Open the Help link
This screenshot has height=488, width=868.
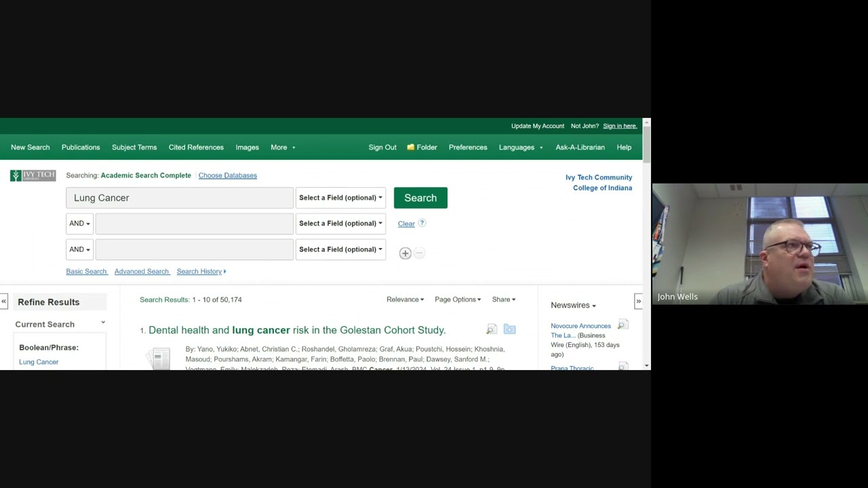(x=624, y=147)
